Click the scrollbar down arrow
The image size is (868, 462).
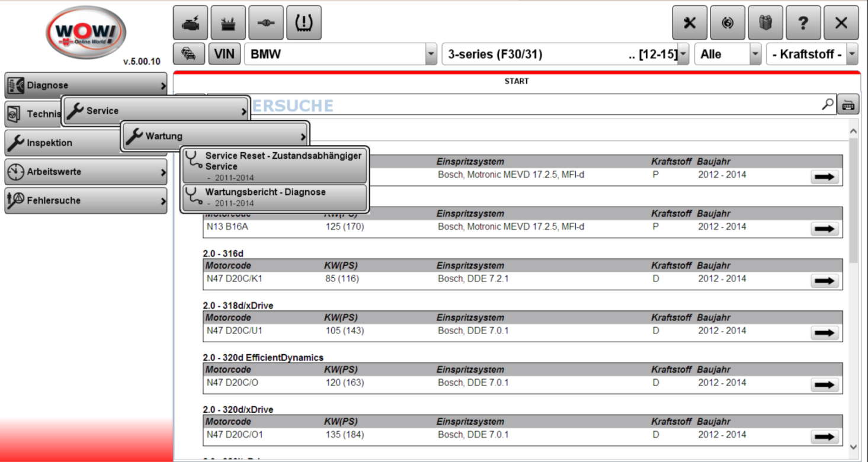[x=853, y=447]
